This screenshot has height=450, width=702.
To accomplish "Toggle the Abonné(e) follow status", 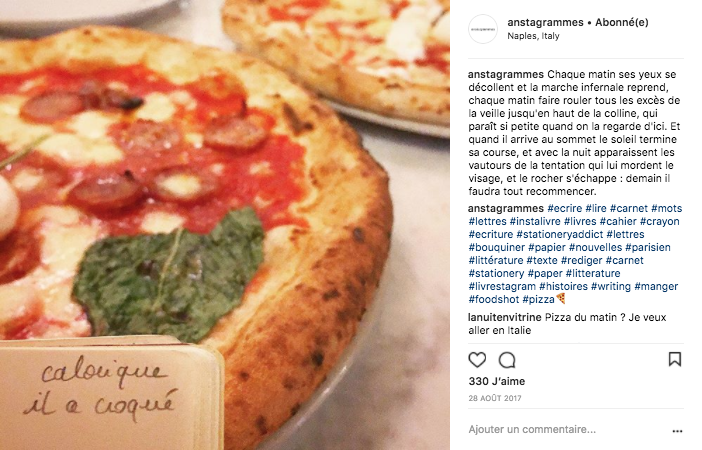I will pyautogui.click(x=621, y=22).
